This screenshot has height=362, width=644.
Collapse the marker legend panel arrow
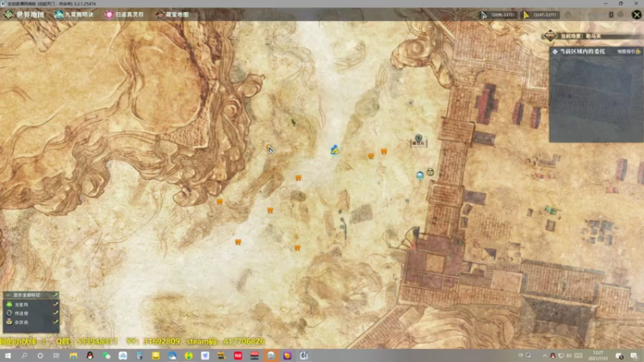[7, 294]
